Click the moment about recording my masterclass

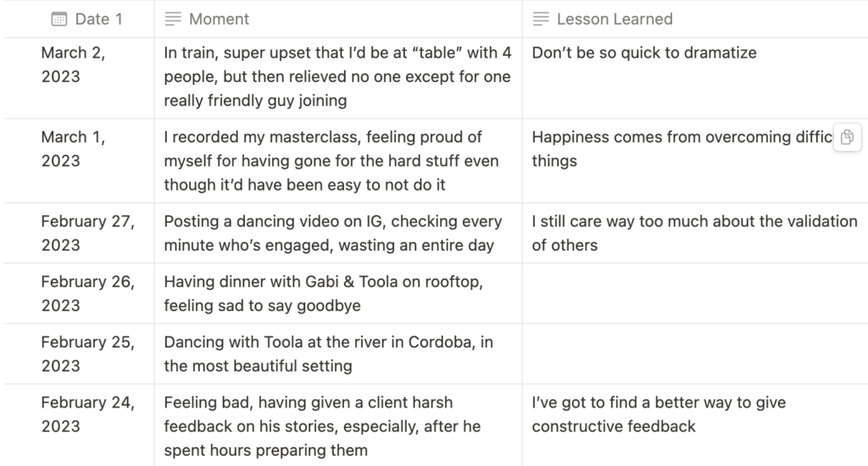click(x=338, y=160)
